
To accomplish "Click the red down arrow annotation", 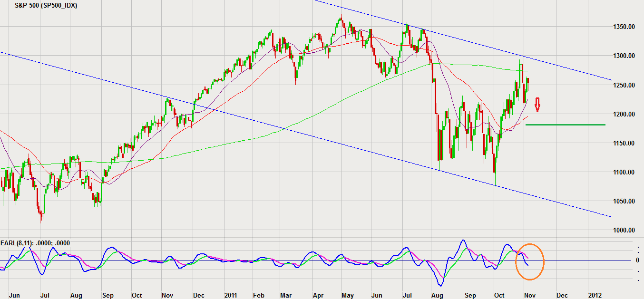I will pos(537,105).
